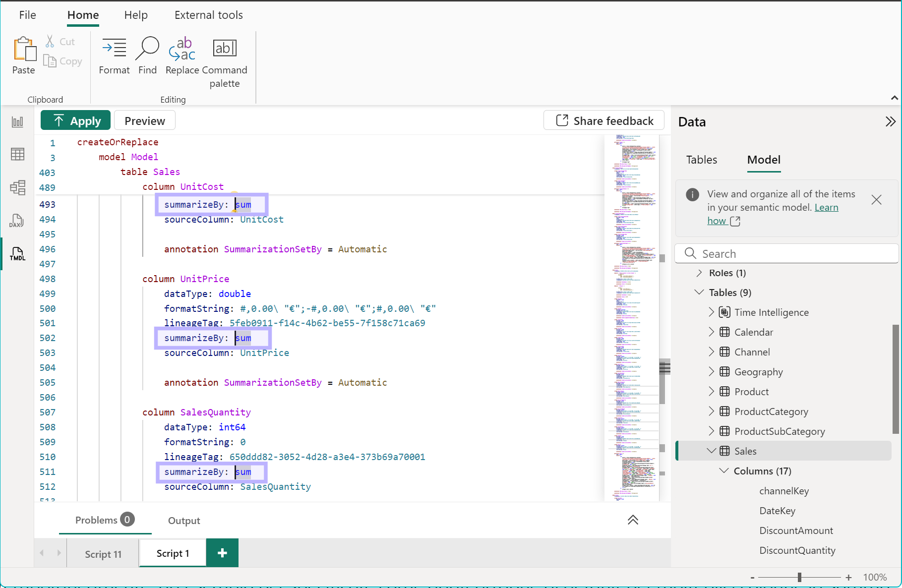Switch to Report view in left sidebar
The image size is (902, 588).
tap(17, 121)
